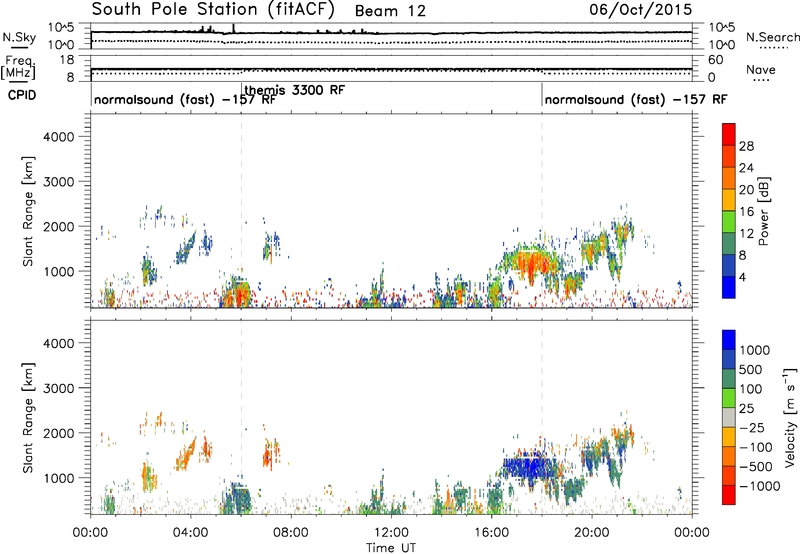Viewport: 800px width, 554px height.
Task: Click the '4000' tick on the power panel axis
Action: [x=59, y=137]
